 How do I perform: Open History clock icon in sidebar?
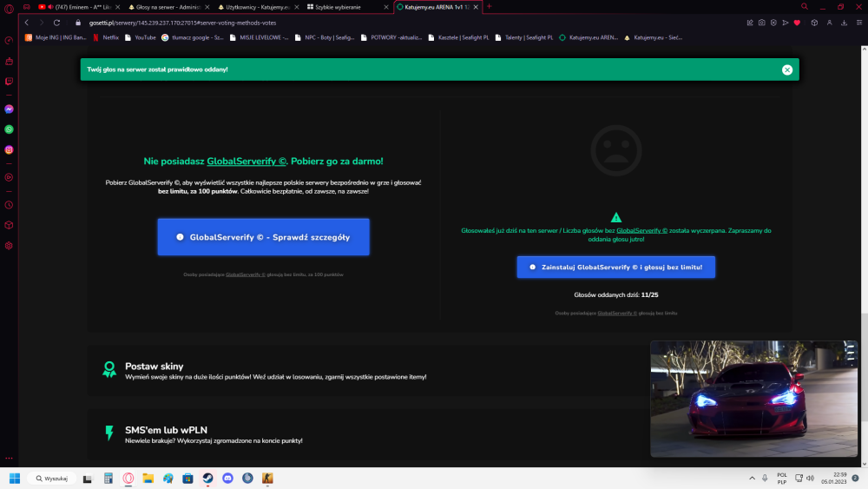coord(9,205)
